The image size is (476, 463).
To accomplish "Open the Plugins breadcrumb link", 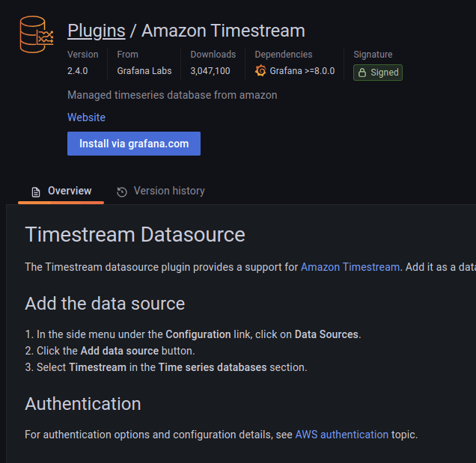I will click(97, 31).
